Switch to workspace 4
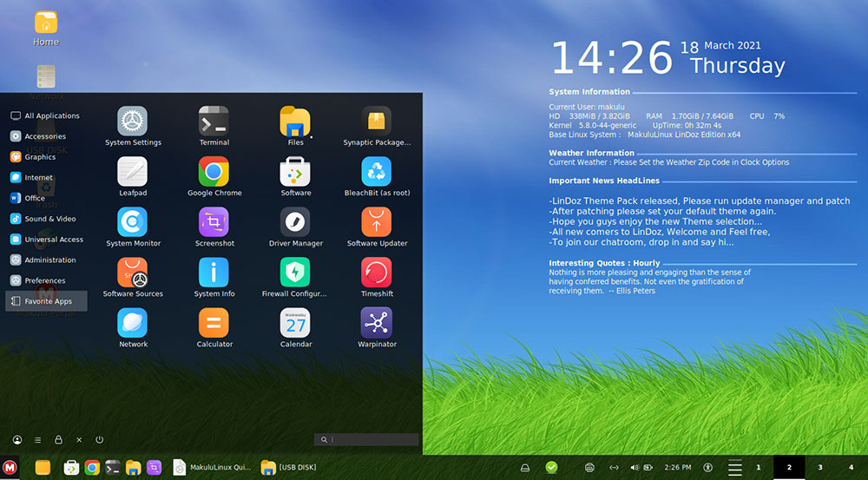 (851, 468)
